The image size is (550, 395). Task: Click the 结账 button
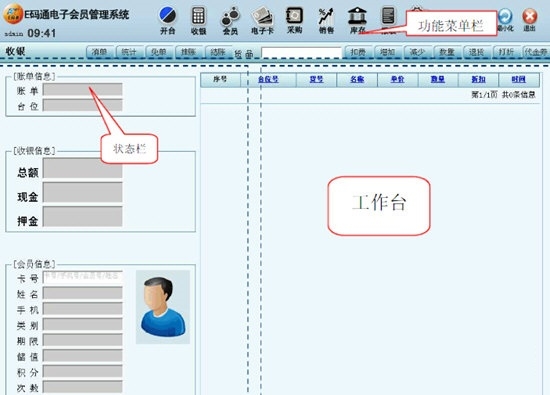(218, 52)
